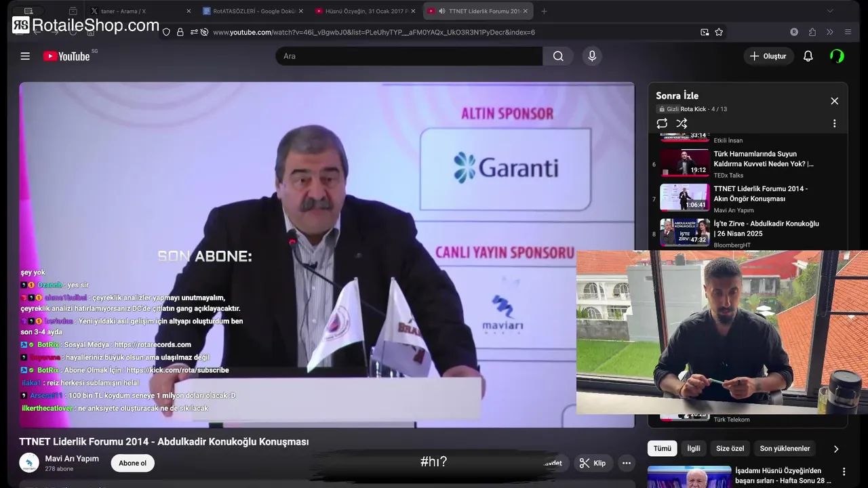Select the İlgili filter chip
Image resolution: width=868 pixels, height=488 pixels.
click(x=694, y=449)
